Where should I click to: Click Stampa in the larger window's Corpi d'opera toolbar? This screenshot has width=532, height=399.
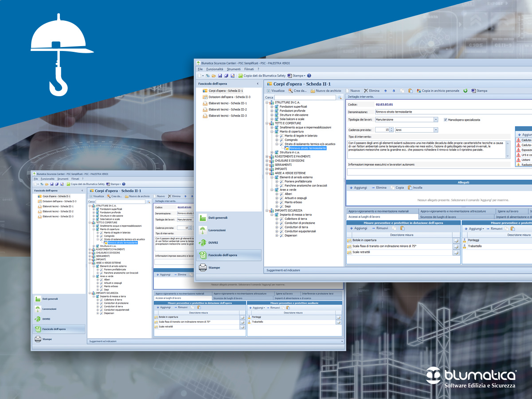coord(479,90)
